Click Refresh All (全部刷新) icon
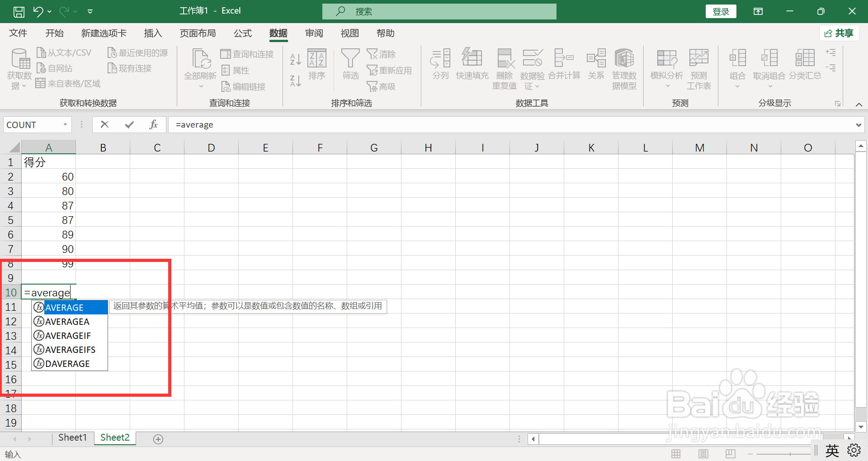Image resolution: width=868 pixels, height=461 pixels. (x=201, y=59)
